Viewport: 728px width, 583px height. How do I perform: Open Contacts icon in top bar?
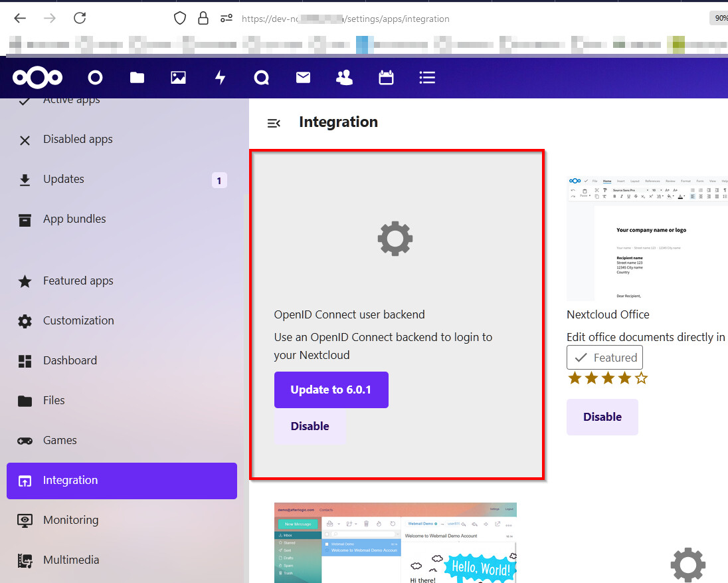[344, 78]
